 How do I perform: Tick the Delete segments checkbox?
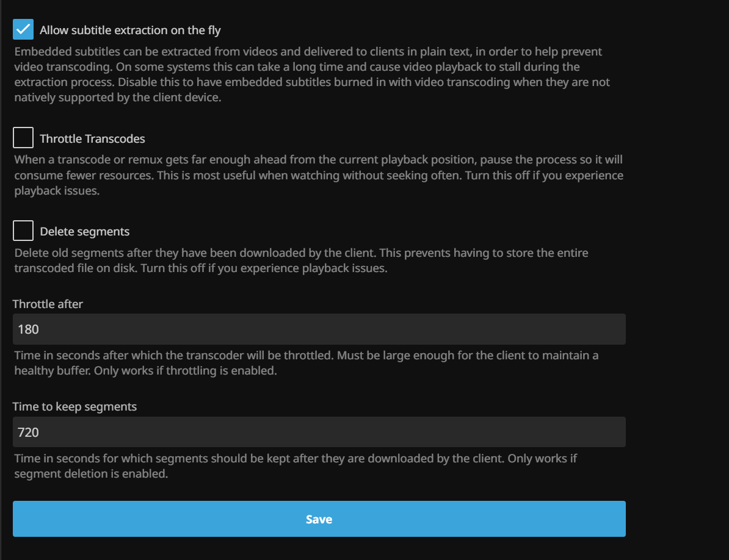click(x=23, y=231)
